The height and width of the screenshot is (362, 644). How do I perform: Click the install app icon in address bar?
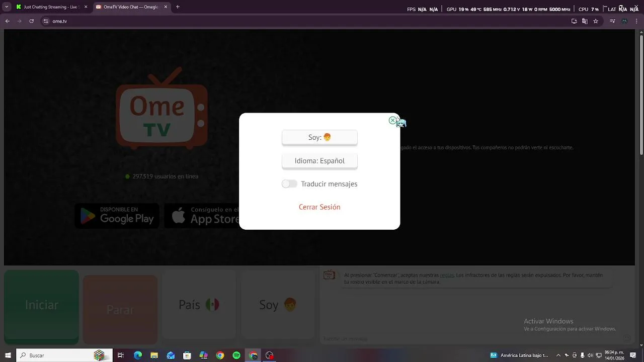(x=574, y=21)
